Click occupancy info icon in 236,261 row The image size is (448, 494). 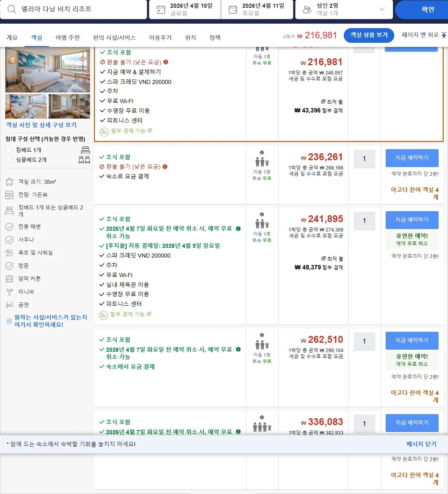(x=262, y=152)
